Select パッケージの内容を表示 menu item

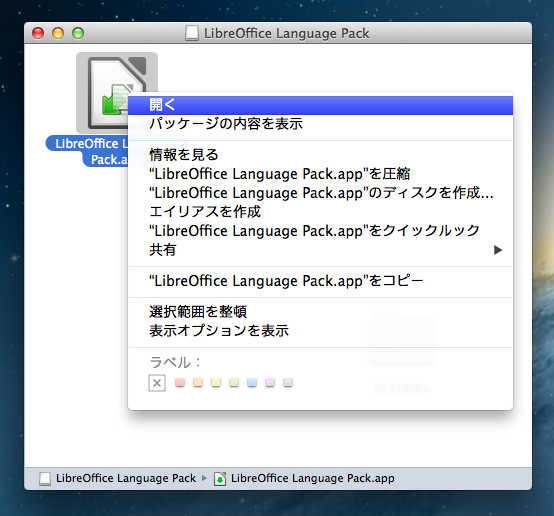[320, 124]
